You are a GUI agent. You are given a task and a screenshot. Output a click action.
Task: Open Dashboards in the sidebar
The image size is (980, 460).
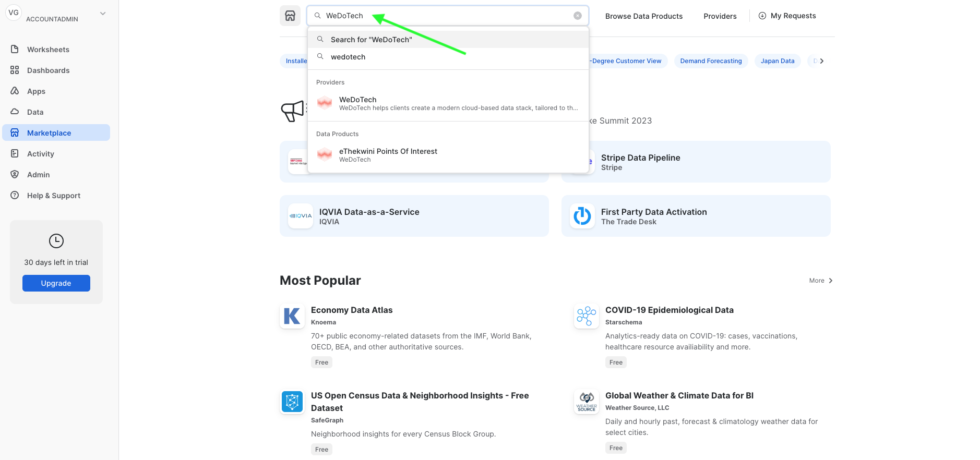56,70
